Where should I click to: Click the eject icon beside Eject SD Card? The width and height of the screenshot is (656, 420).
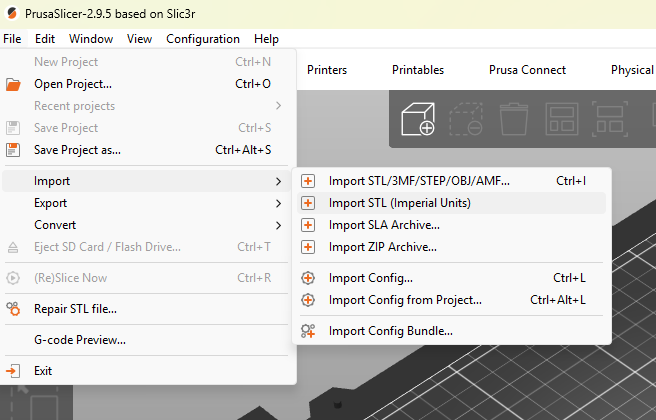(x=13, y=248)
